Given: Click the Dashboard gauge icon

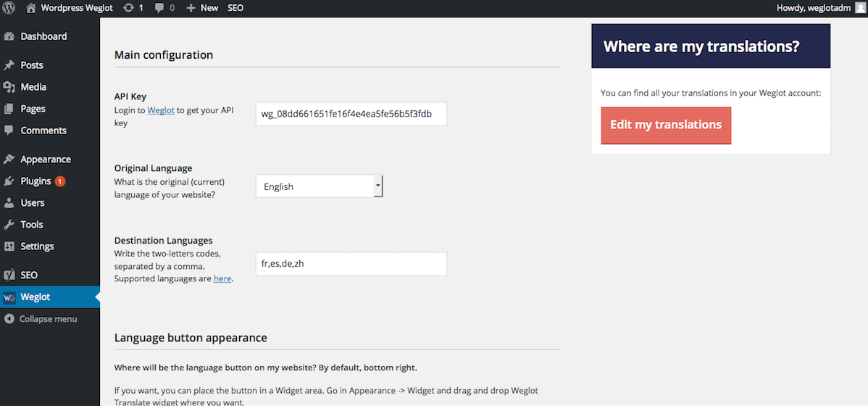Looking at the screenshot, I should coord(9,36).
